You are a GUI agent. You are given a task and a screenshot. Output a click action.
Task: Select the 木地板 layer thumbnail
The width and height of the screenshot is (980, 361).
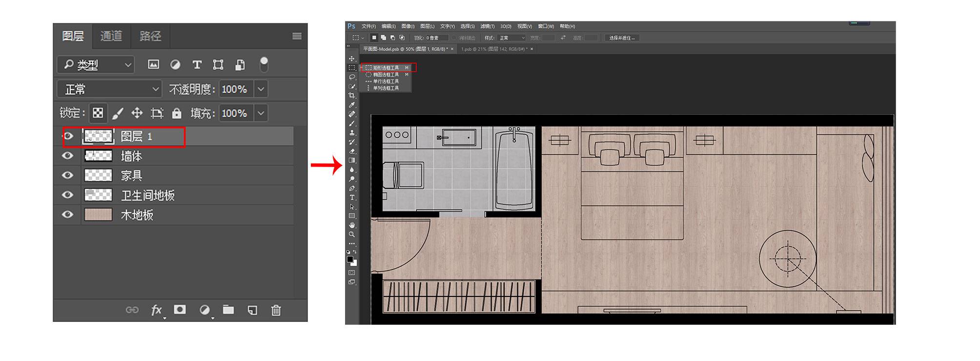[x=98, y=214]
